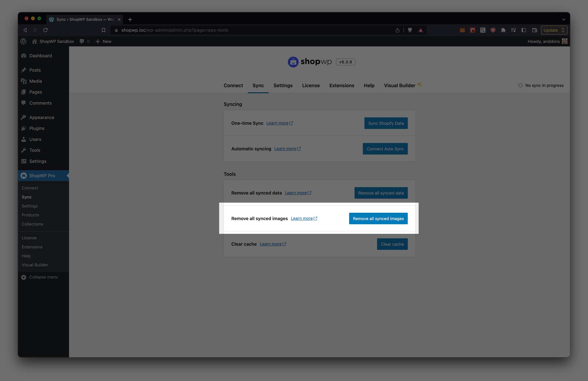Open the extensions puzzle piece menu
The height and width of the screenshot is (381, 588).
click(x=503, y=30)
